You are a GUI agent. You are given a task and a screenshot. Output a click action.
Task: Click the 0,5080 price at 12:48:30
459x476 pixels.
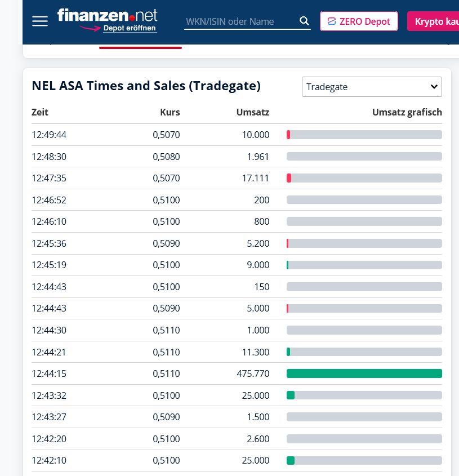pyautogui.click(x=166, y=157)
